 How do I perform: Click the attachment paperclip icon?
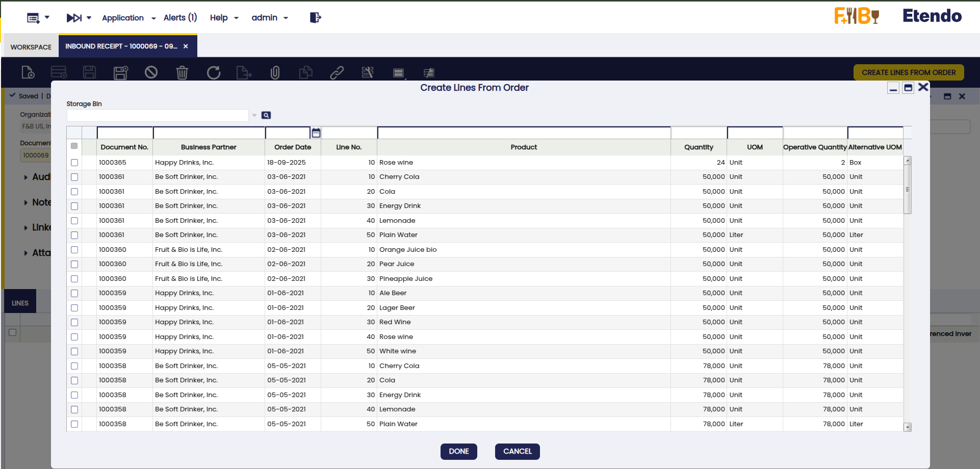[275, 73]
